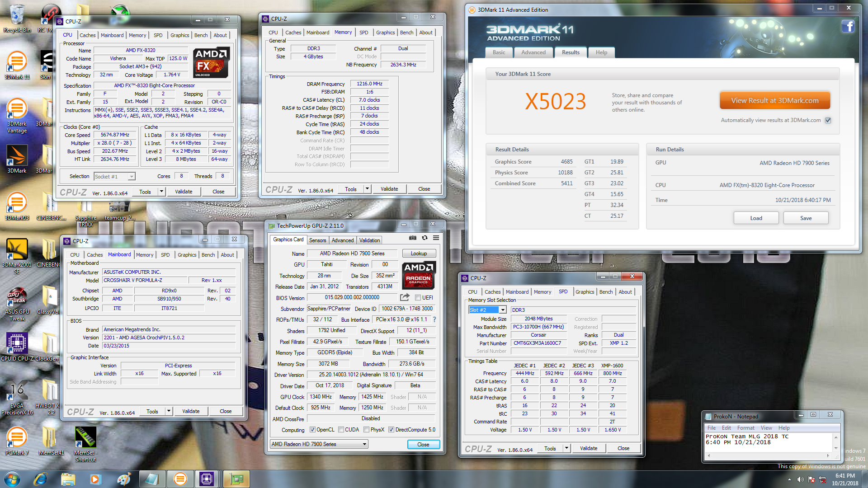
Task: Click the volume speaker tray icon
Action: 800,479
